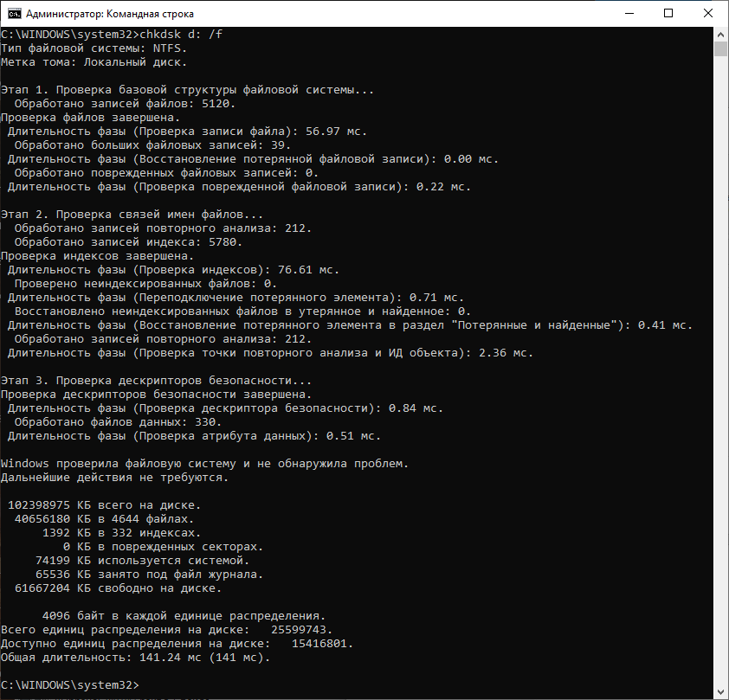Click the '102398975 КБ всего на диске' line
The width and height of the screenshot is (729, 700).
click(x=104, y=505)
